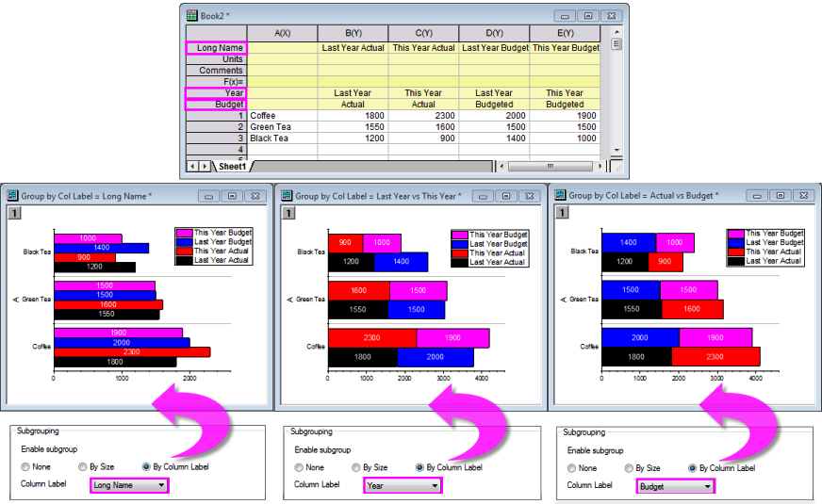Image resolution: width=822 pixels, height=504 pixels.
Task: Open Column Label dropdown showing Budget
Action: [x=675, y=486]
